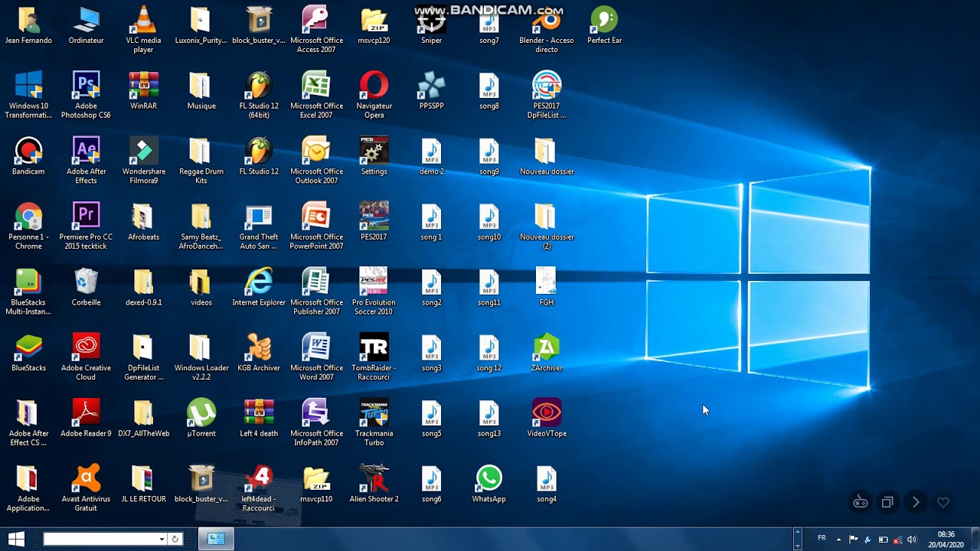This screenshot has width=980, height=551.
Task: Select Bandicam desktop shortcut
Action: pyautogui.click(x=28, y=156)
